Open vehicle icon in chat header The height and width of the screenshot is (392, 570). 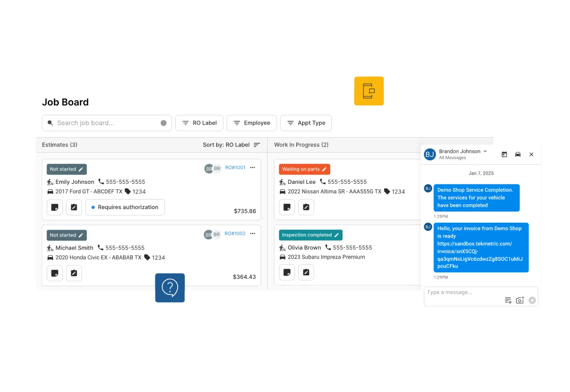pyautogui.click(x=518, y=154)
